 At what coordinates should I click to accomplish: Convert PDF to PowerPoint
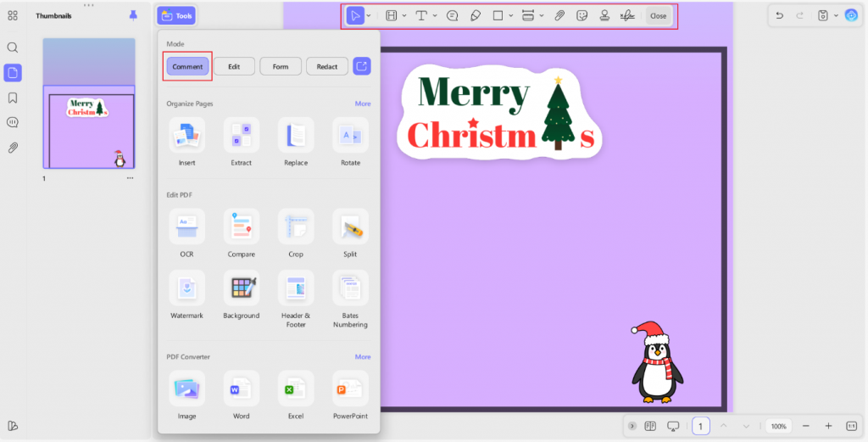pyautogui.click(x=350, y=395)
